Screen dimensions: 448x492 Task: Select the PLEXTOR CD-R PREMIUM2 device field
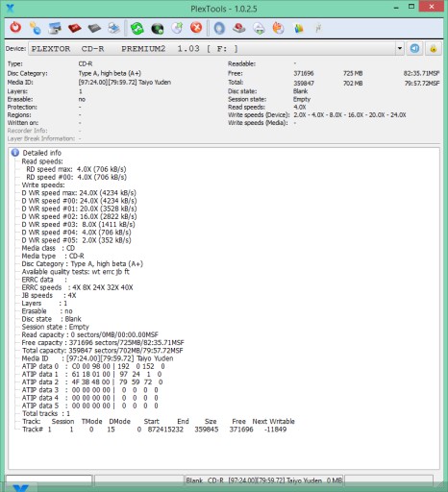click(x=212, y=49)
